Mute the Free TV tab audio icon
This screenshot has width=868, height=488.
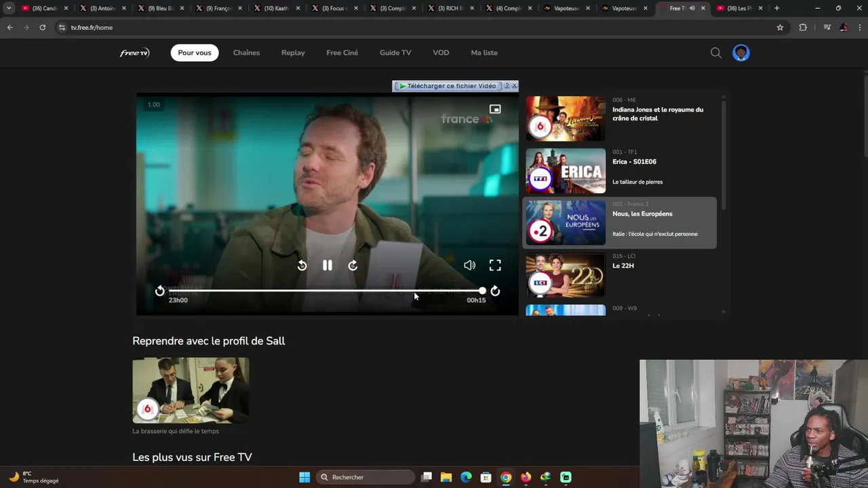[692, 8]
